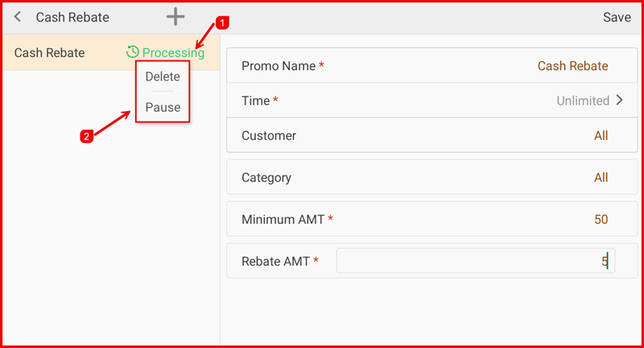Open the Category selection showing All
The image size is (644, 348).
pos(601,177)
